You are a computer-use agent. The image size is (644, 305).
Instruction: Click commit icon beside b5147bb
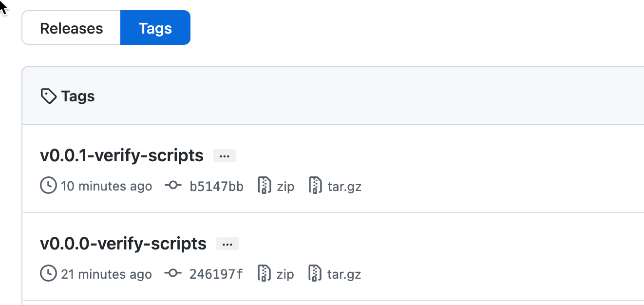(172, 186)
